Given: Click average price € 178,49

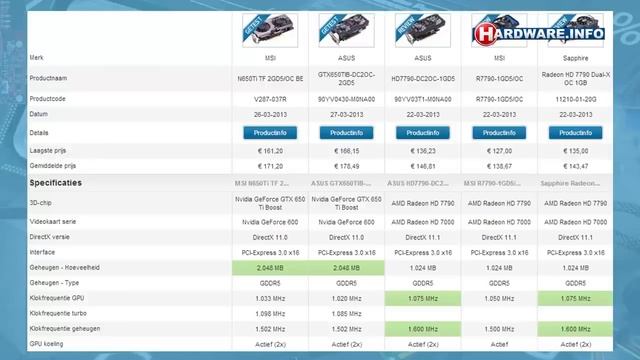Looking at the screenshot, I should [346, 167].
